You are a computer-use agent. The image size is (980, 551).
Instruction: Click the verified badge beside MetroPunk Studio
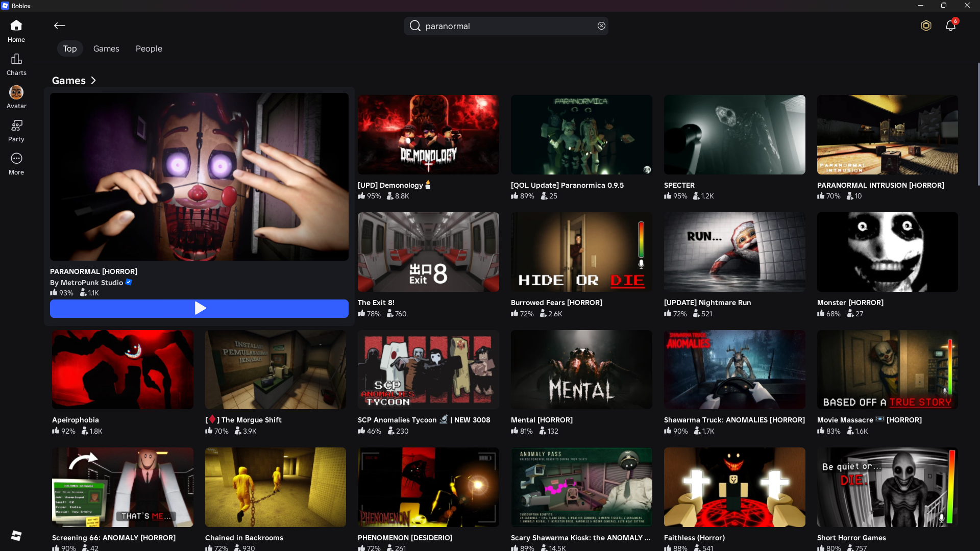tap(129, 282)
